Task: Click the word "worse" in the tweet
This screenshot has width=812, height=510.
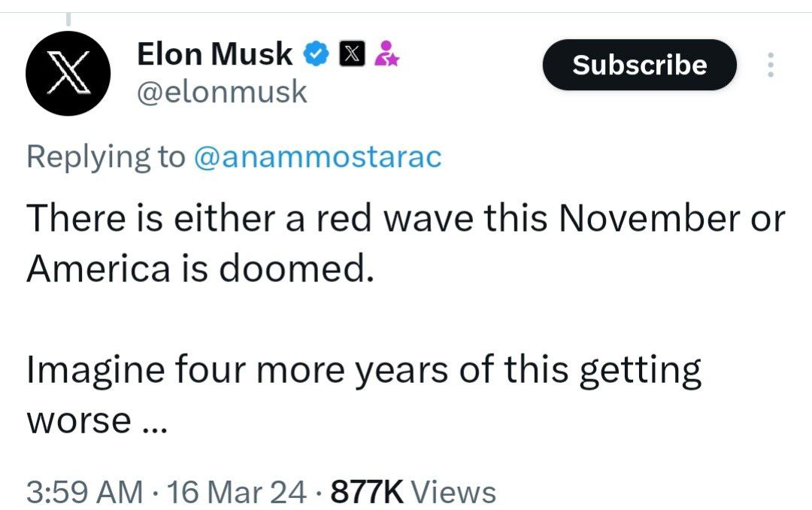Action: pos(79,420)
